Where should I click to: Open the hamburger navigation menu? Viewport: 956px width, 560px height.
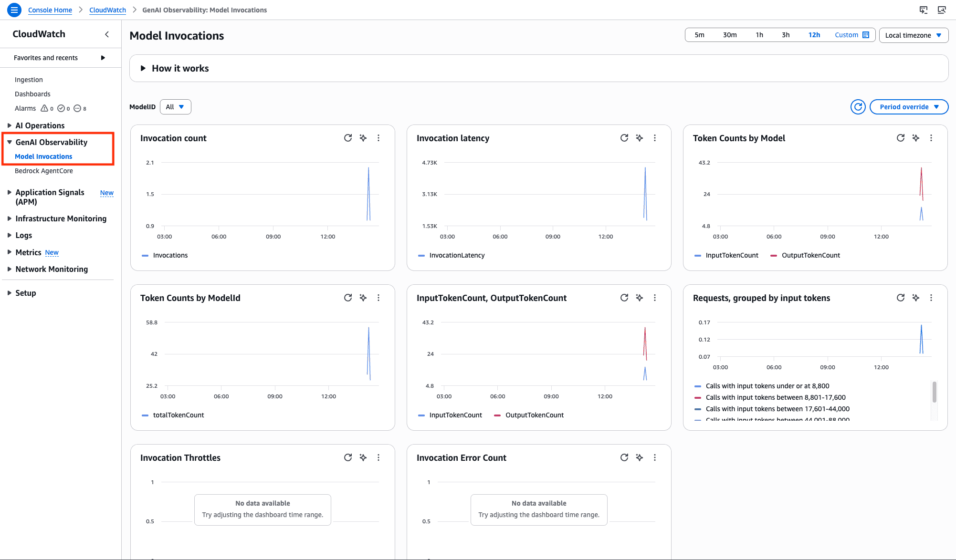click(x=14, y=10)
